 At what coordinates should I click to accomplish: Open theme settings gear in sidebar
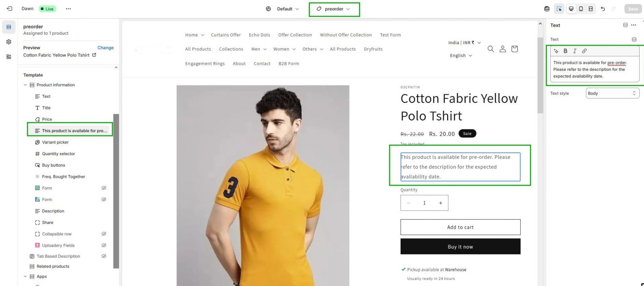[x=9, y=42]
